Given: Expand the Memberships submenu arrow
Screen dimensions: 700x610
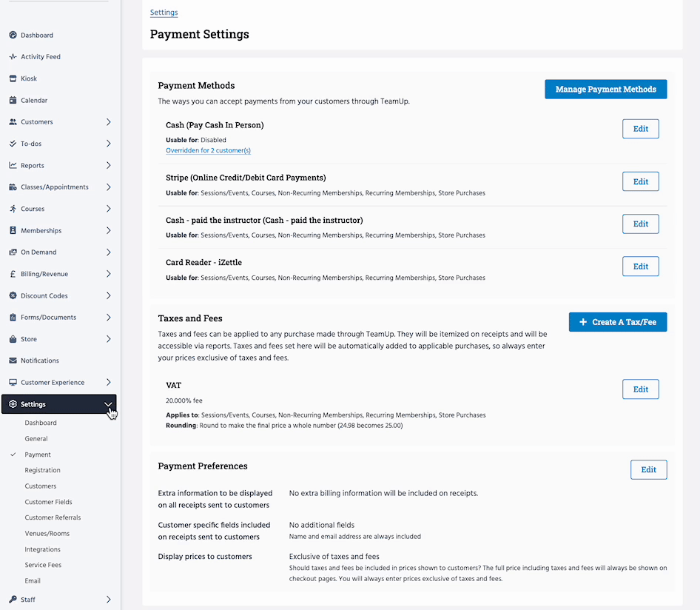Looking at the screenshot, I should 109,230.
